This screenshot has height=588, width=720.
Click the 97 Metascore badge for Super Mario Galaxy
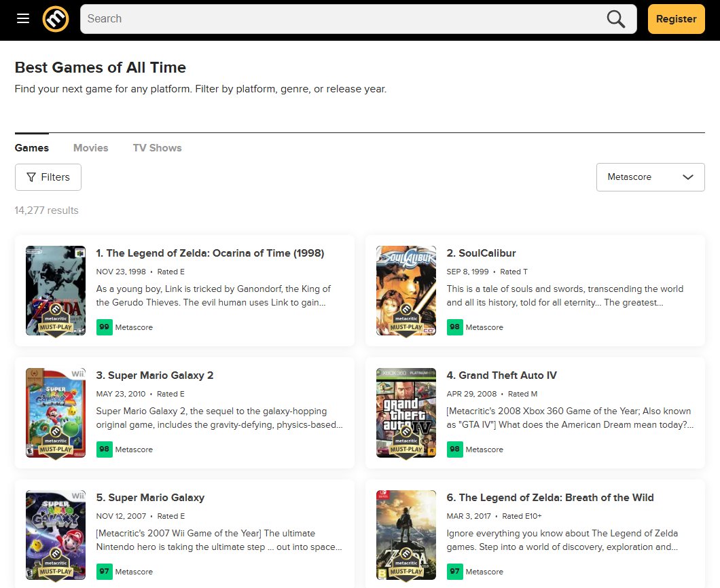coord(104,572)
